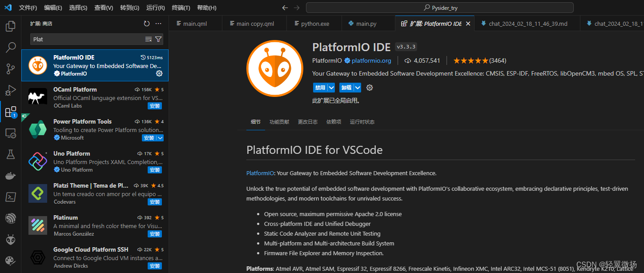Image resolution: width=644 pixels, height=273 pixels.
Task: Open the 帮助(H) menu
Action: [206, 8]
